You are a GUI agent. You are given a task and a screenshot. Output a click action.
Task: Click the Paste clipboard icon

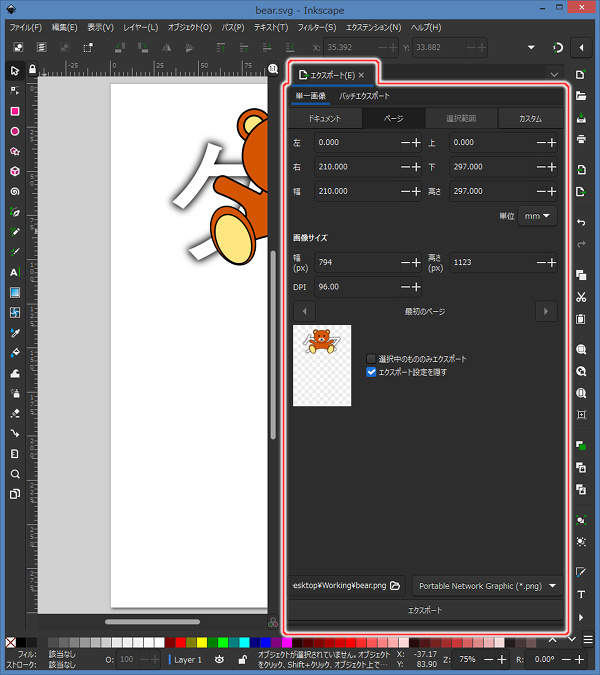point(581,319)
